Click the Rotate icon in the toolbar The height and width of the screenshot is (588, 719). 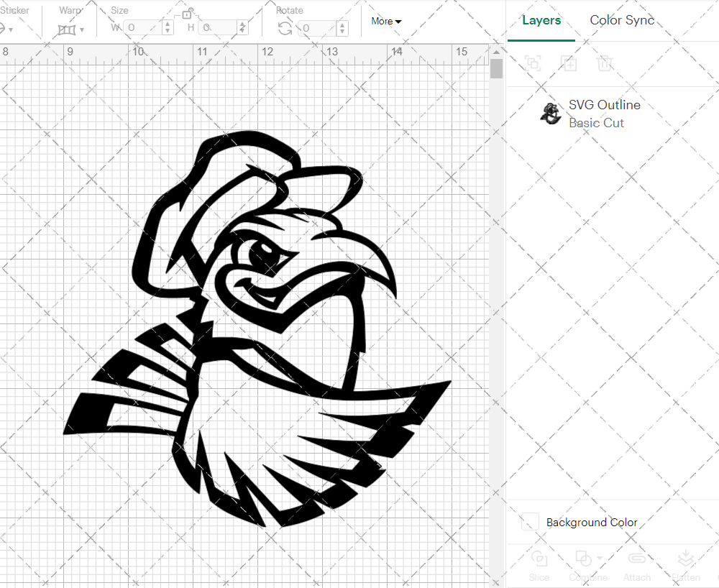(x=283, y=29)
